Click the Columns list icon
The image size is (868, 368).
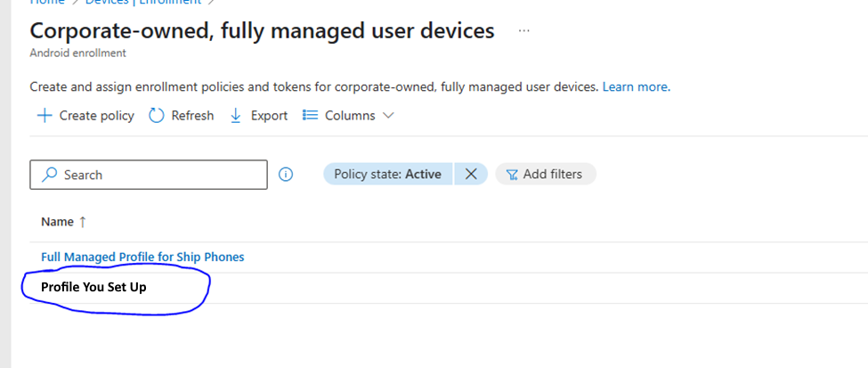[x=311, y=116]
